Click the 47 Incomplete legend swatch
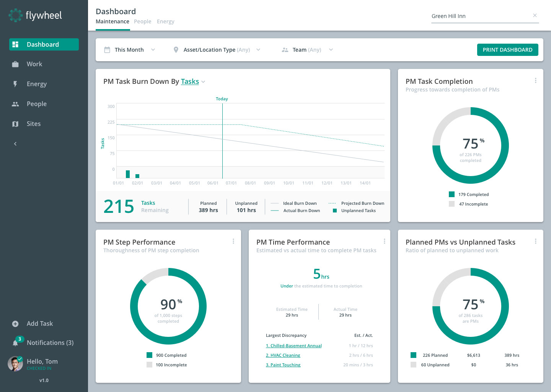The width and height of the screenshot is (551, 392). pos(452,204)
